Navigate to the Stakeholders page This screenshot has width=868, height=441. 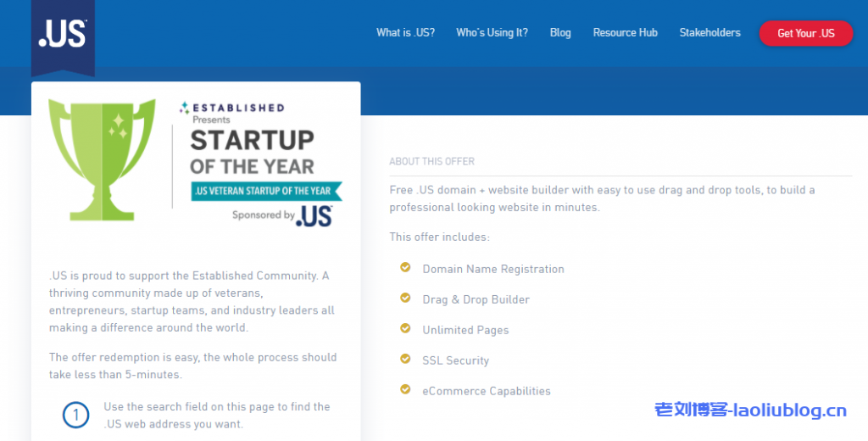(709, 33)
